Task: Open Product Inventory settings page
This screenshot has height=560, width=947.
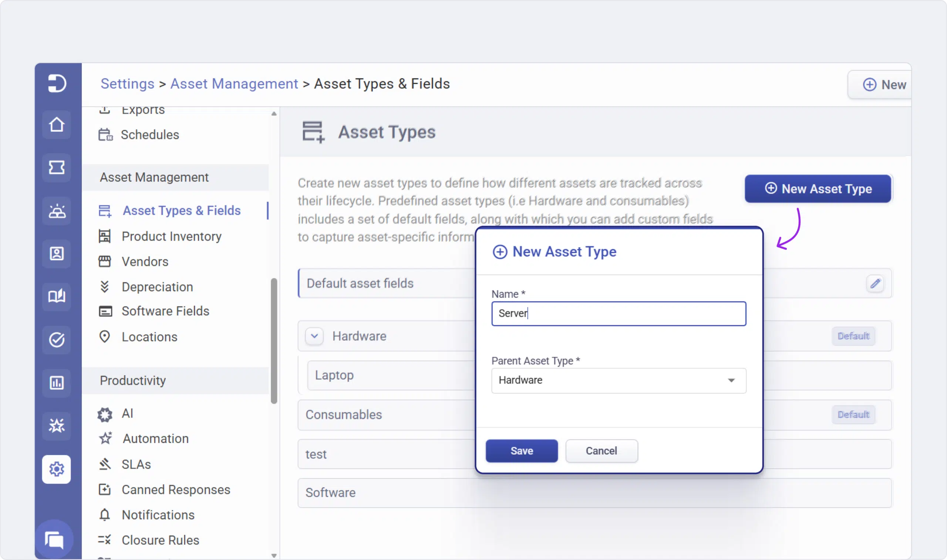Action: click(x=171, y=236)
